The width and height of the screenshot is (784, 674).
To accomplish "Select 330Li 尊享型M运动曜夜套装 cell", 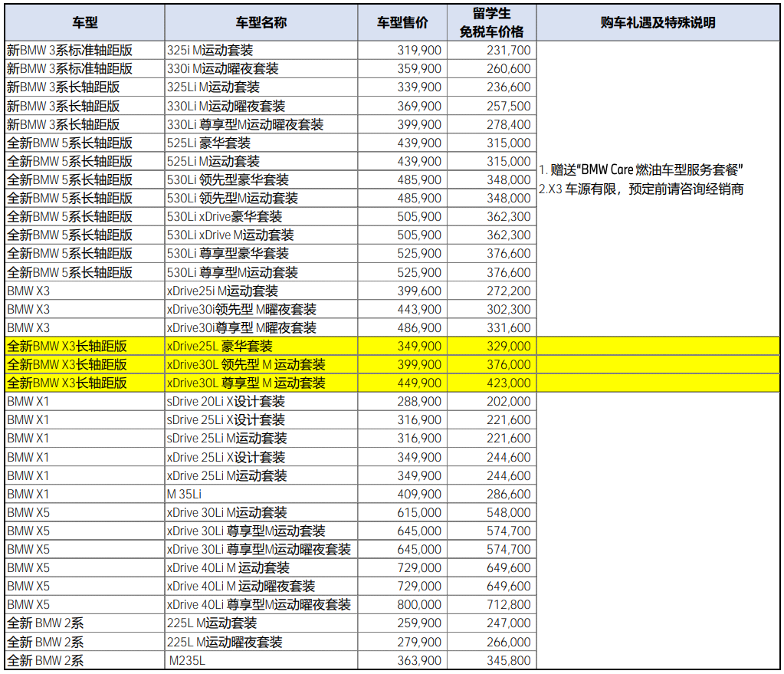I will 261,124.
